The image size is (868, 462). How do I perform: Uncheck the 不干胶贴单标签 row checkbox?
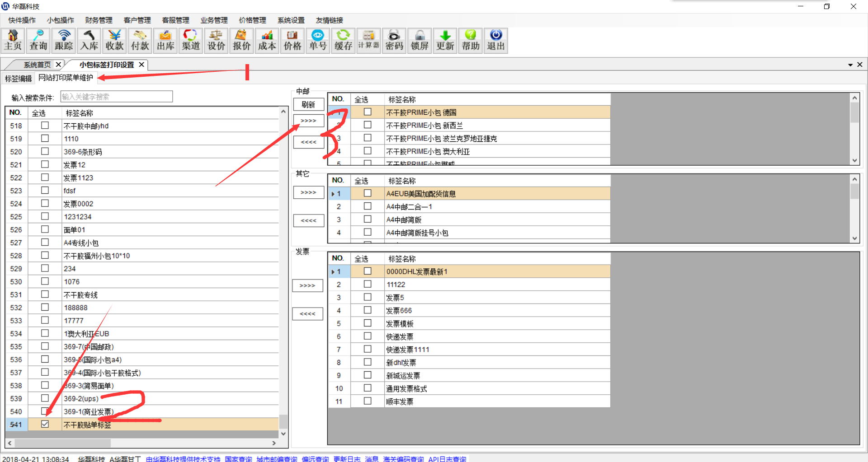click(45, 424)
